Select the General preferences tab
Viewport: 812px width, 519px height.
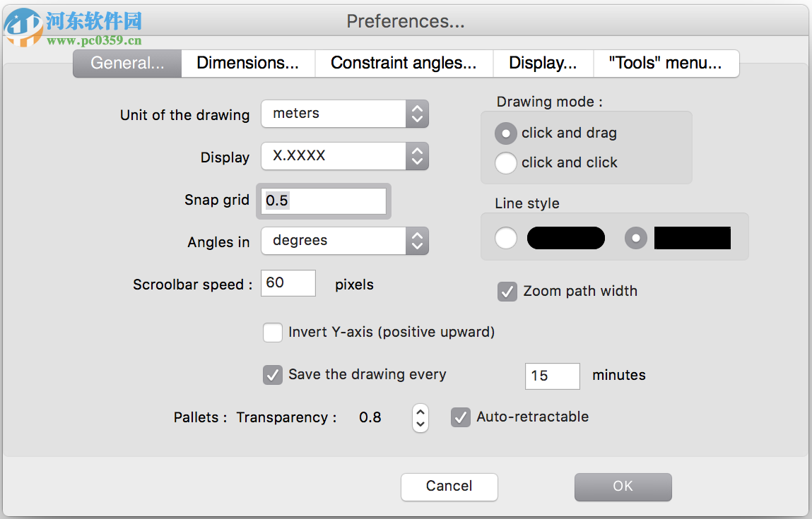[126, 63]
